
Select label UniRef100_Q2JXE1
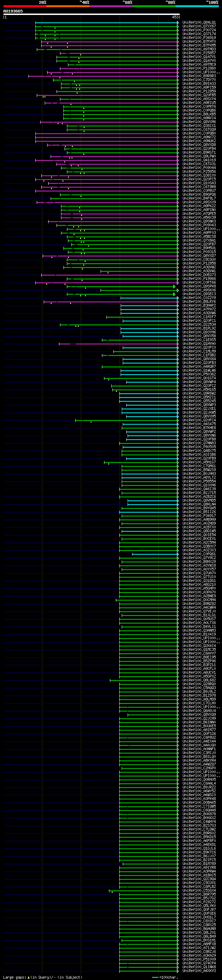point(199,408)
